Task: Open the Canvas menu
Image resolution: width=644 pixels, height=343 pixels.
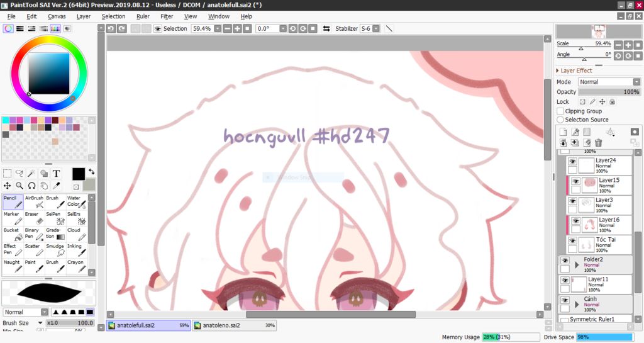Action: (x=57, y=16)
